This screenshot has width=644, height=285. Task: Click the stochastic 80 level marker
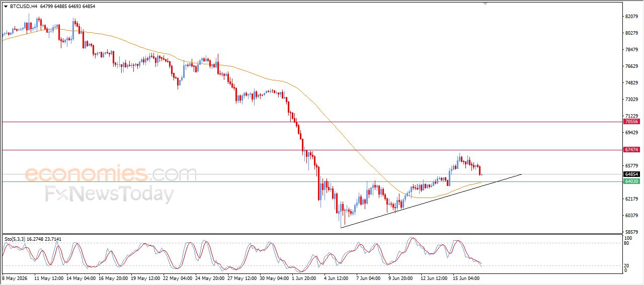pyautogui.click(x=626, y=243)
